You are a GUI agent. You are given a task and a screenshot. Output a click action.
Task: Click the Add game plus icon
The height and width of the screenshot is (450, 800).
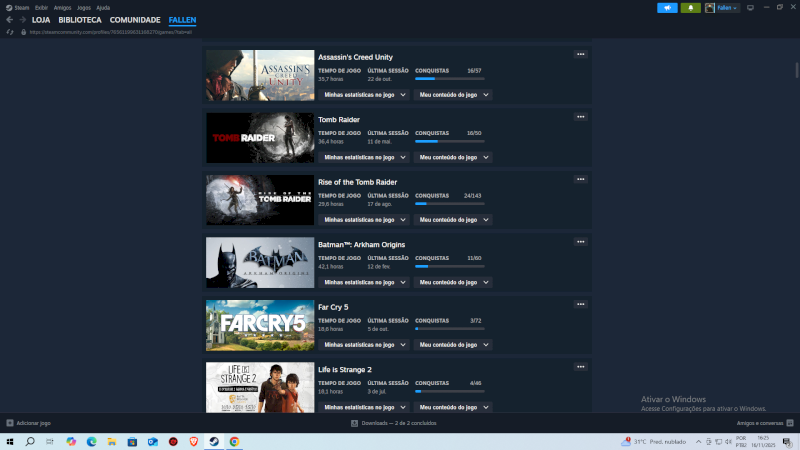tap(10, 423)
